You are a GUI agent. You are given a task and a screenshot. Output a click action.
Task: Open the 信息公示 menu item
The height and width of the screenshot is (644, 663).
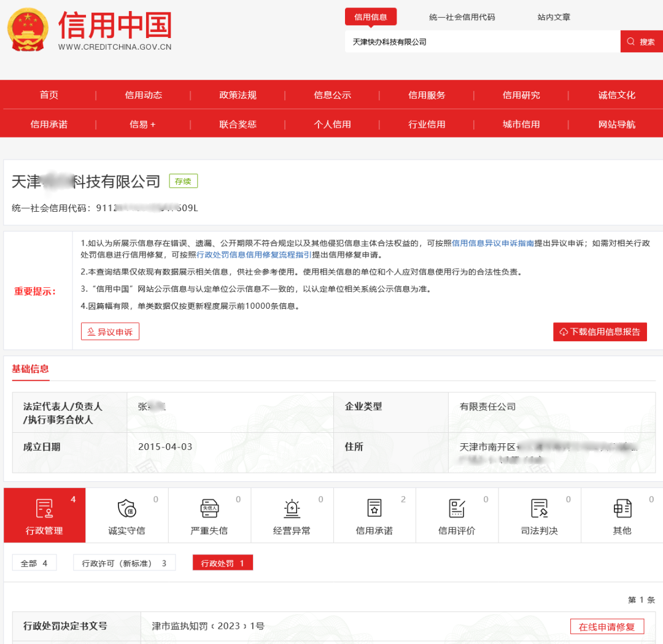click(332, 95)
